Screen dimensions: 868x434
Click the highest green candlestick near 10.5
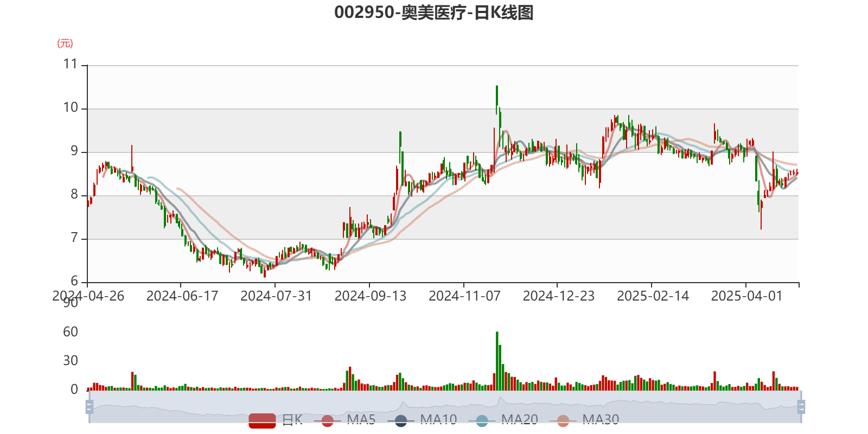tap(497, 100)
